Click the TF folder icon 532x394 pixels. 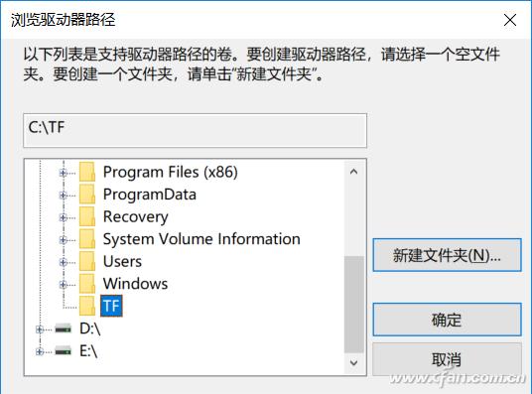pyautogui.click(x=87, y=306)
